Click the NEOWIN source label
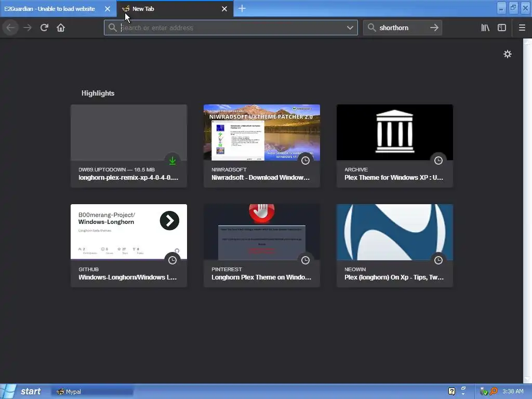This screenshot has height=399, width=532. (355, 270)
